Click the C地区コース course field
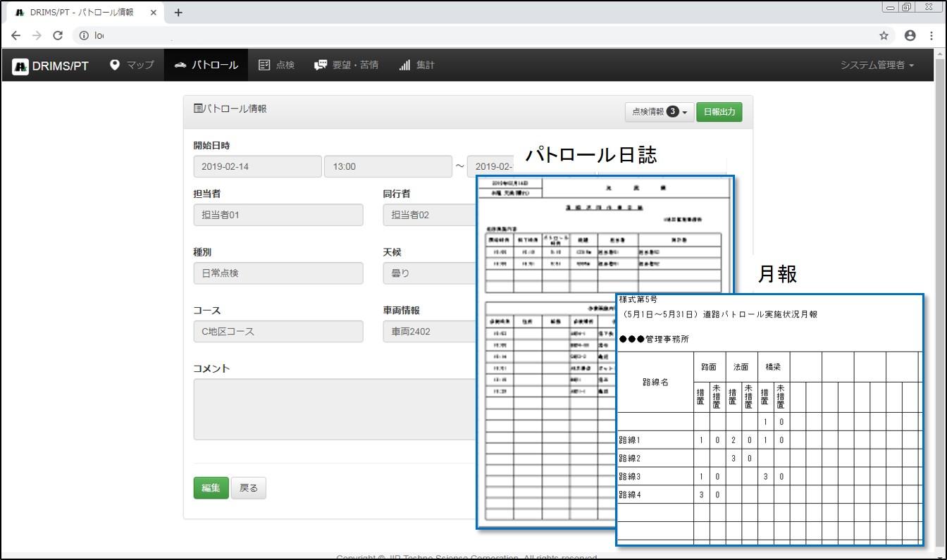This screenshot has height=560, width=947. [x=278, y=331]
